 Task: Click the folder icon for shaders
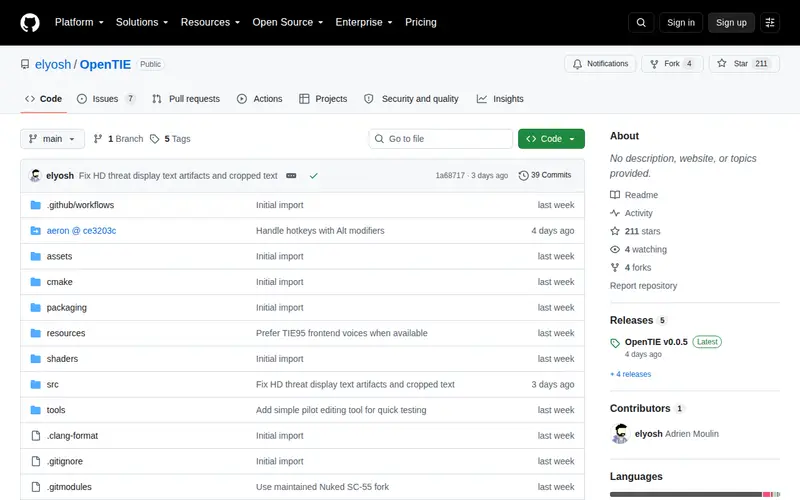[x=36, y=359]
